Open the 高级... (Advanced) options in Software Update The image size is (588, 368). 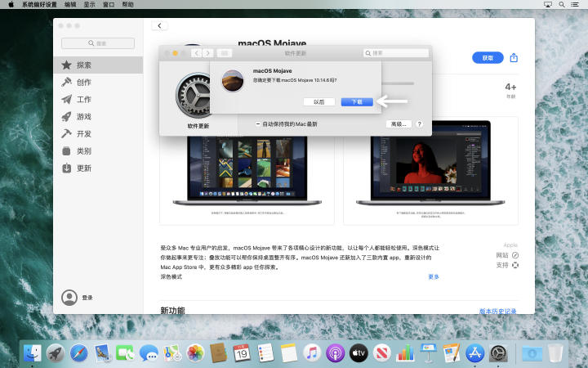[x=399, y=124]
